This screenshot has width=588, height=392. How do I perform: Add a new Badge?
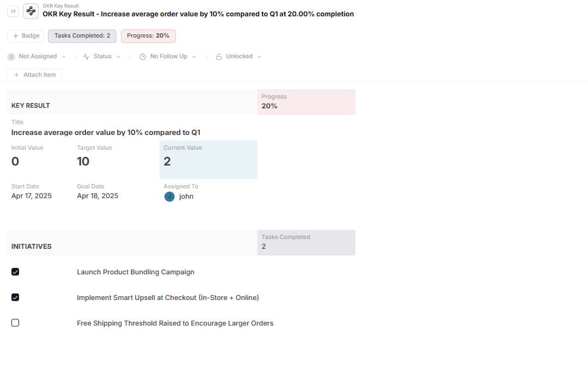point(26,36)
